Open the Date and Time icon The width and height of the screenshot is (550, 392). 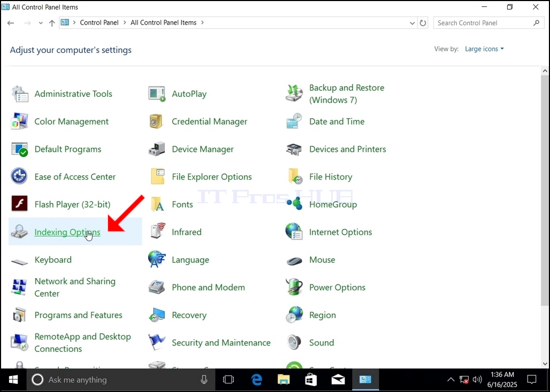[294, 121]
